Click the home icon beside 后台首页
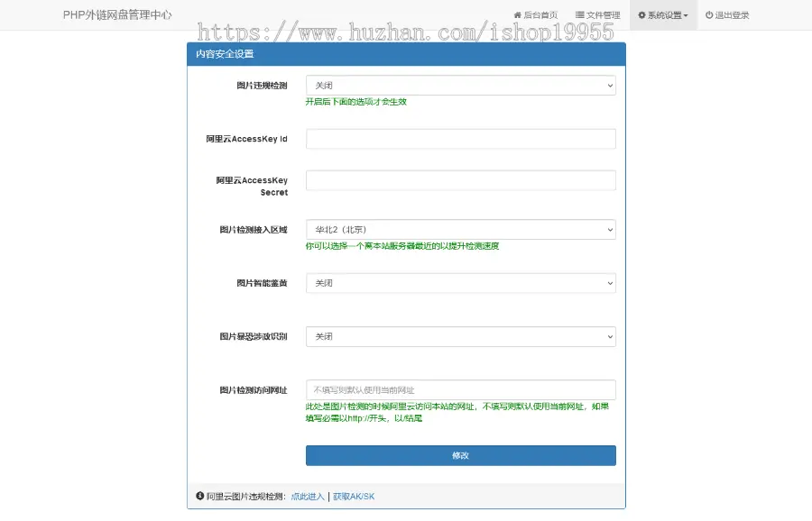Image resolution: width=812 pixels, height=521 pixels. click(x=517, y=14)
